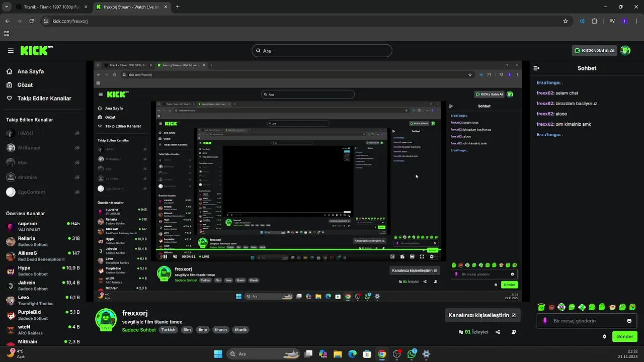Open recommended channel Rellaria
The image size is (644, 362).
(43, 241)
